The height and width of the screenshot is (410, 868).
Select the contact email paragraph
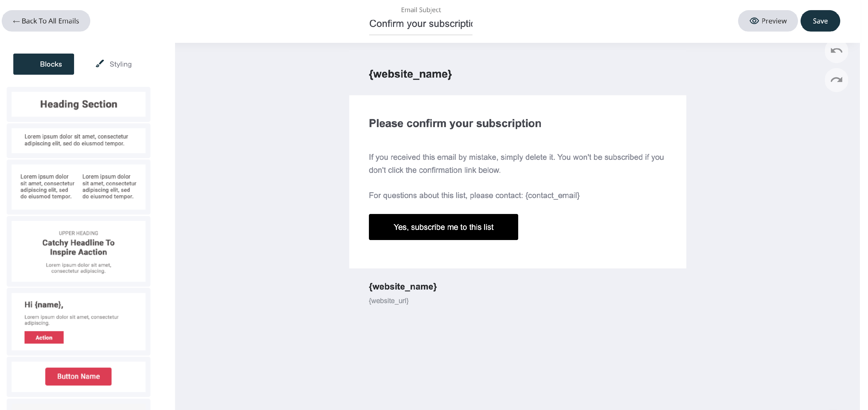tap(474, 195)
